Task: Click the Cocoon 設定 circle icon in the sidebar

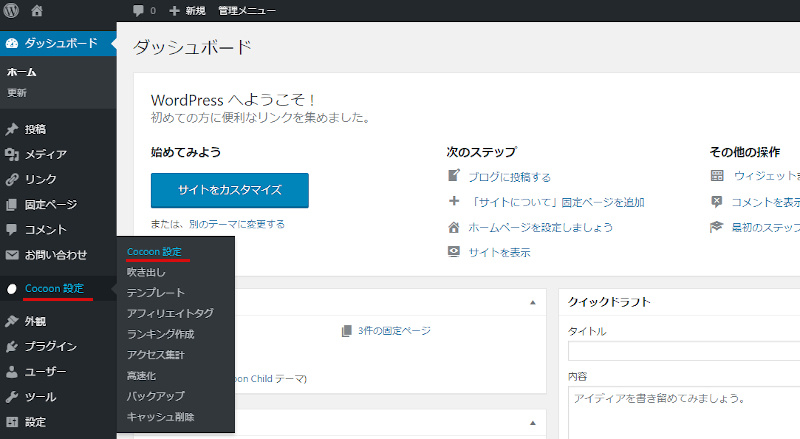Action: 12,289
